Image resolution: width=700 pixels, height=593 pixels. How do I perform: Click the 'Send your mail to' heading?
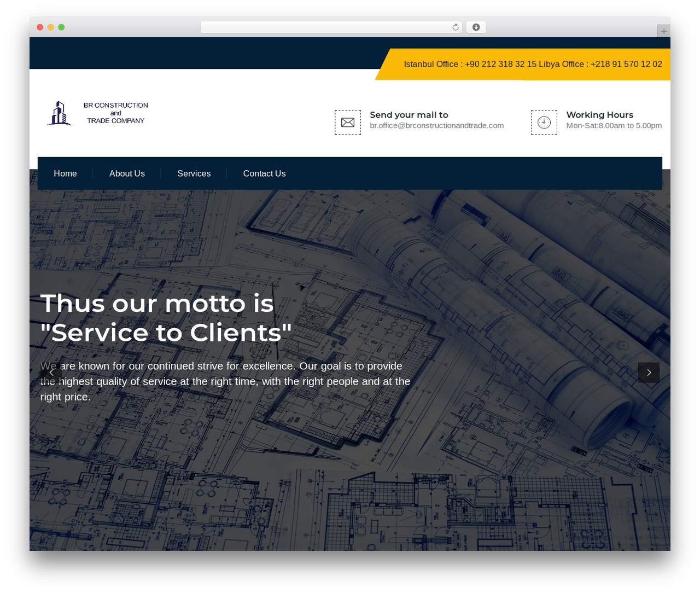tap(409, 115)
